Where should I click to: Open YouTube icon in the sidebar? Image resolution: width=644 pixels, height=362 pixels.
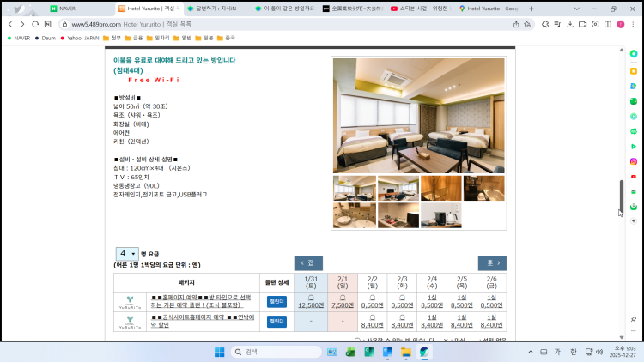pyautogui.click(x=633, y=177)
